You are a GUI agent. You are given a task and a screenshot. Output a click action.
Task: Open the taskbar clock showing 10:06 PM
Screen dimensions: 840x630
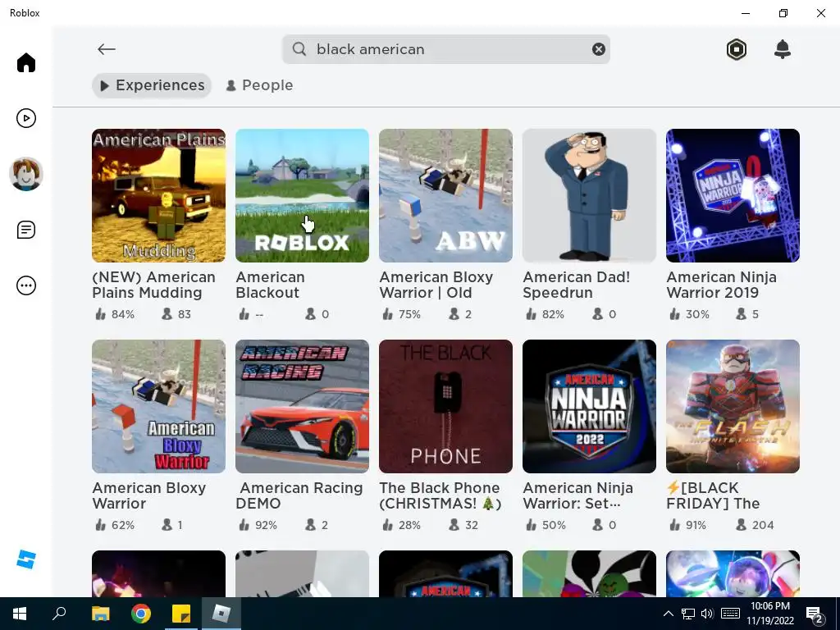pyautogui.click(x=770, y=614)
